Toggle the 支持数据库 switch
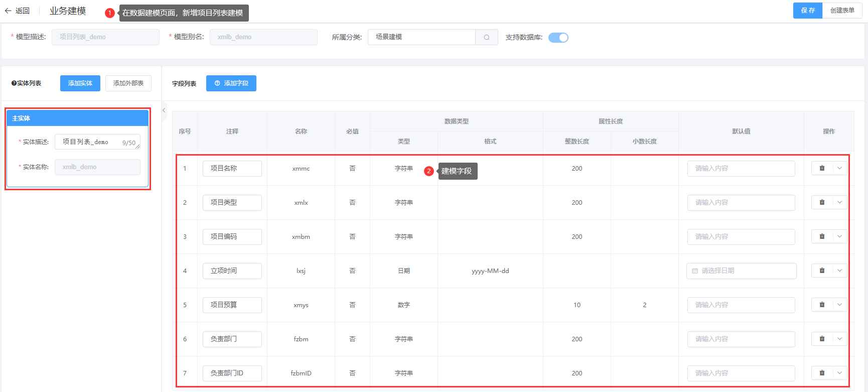This screenshot has height=392, width=868. (x=558, y=38)
